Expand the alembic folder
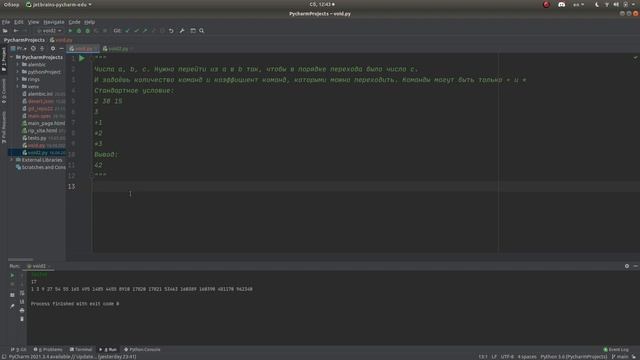This screenshot has height=360, width=640. 18,65
